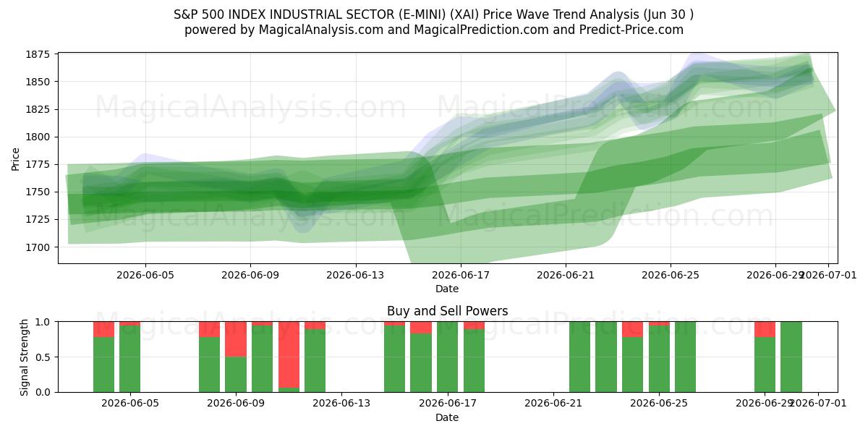Select red half of the 2026-06-09 signal bar
The width and height of the screenshot is (868, 434).
(x=236, y=339)
